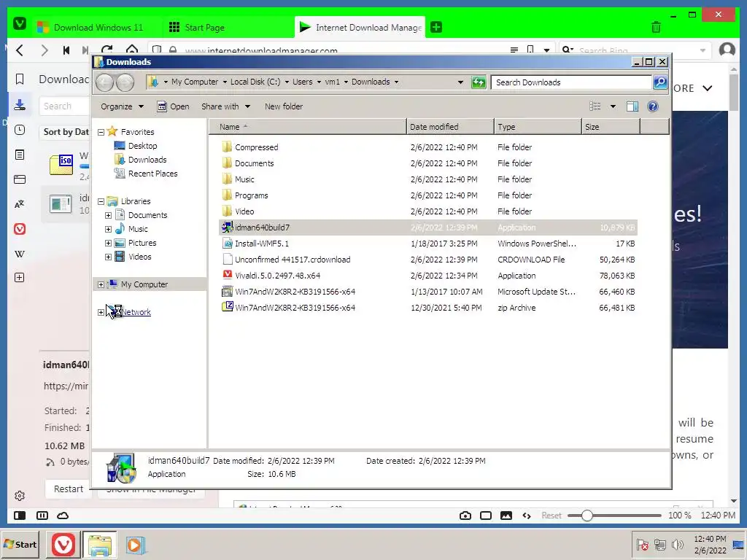Expand the Pictures library node
The width and height of the screenshot is (747, 560).
point(108,243)
